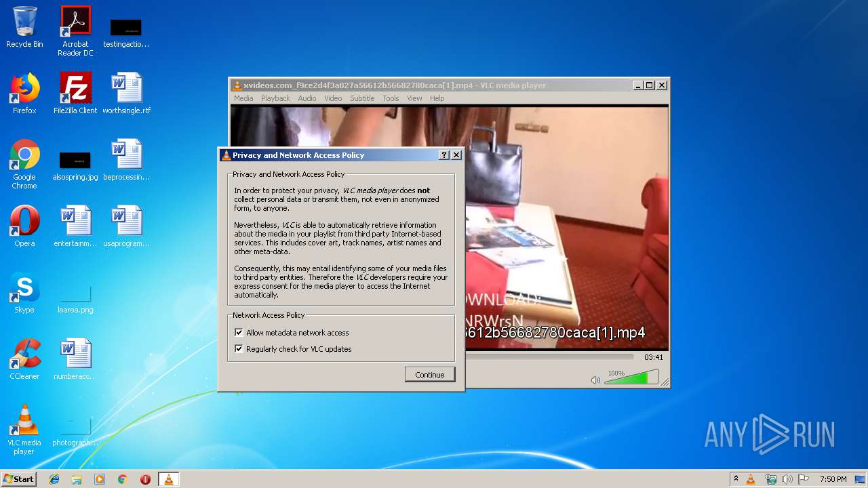Open Windows Explorer from the taskbar

click(x=77, y=479)
